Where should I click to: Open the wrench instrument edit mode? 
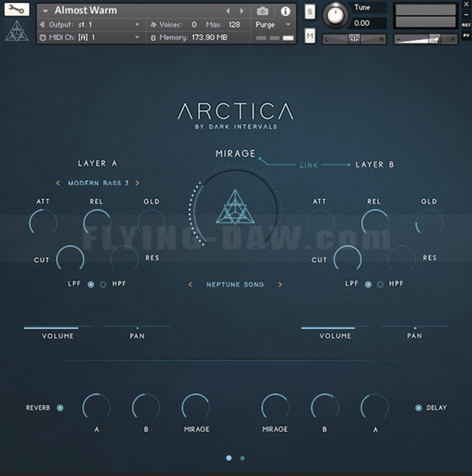click(x=17, y=9)
